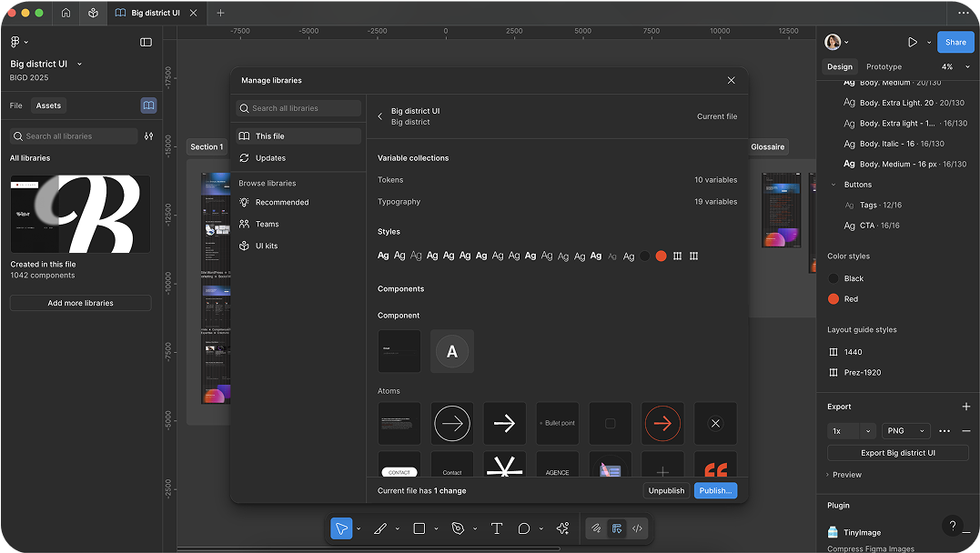Browse Recommended libraries
980x553 pixels.
[298, 202]
